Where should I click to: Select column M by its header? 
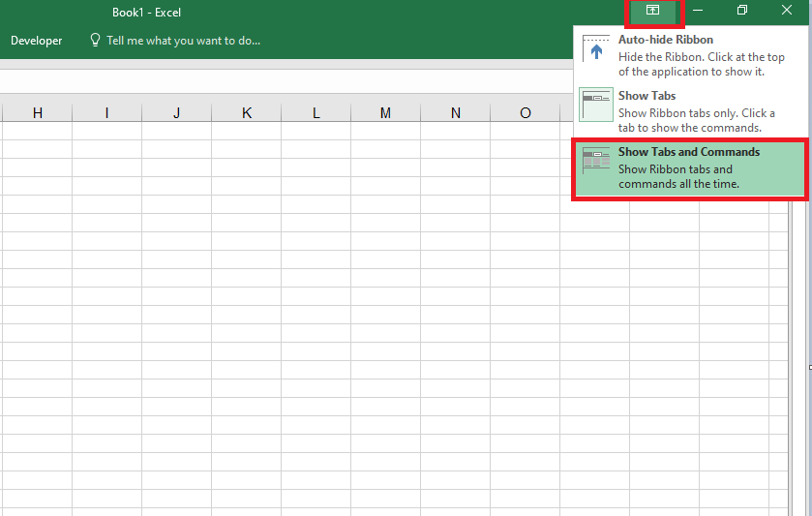[x=385, y=113]
